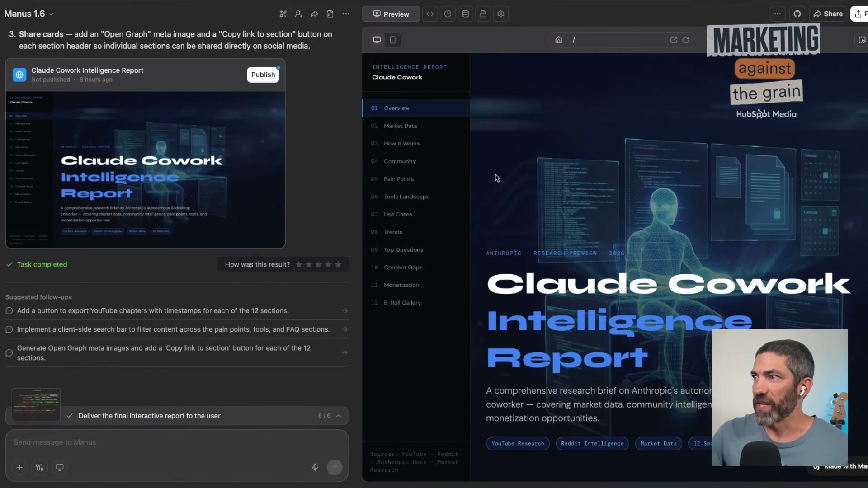The image size is (868, 488).
Task: Open the files icon in chat header
Action: point(330,14)
